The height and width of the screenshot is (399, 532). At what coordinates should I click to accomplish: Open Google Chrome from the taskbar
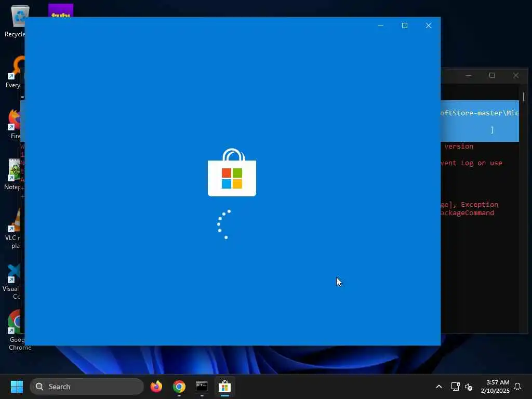(x=179, y=387)
